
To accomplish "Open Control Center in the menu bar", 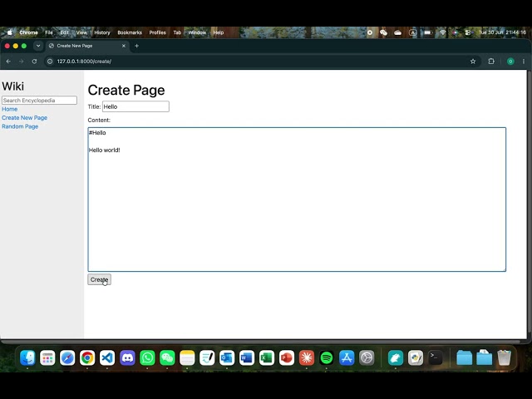I will point(468,32).
